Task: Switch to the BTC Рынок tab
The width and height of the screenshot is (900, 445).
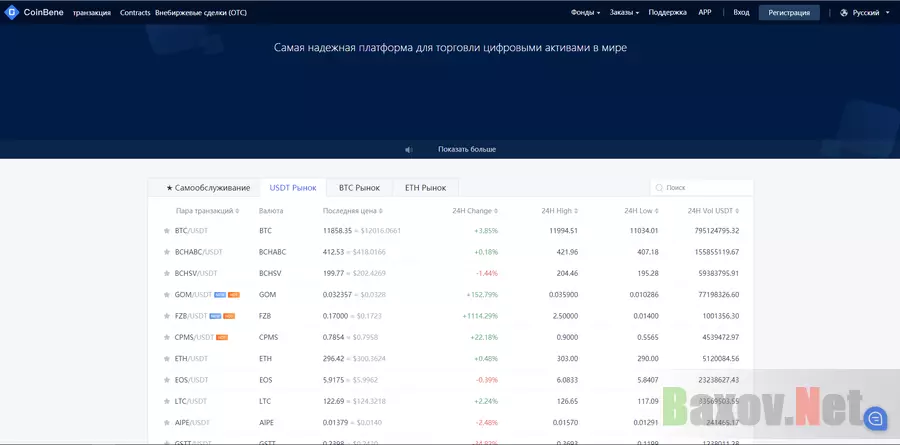Action: pos(359,188)
